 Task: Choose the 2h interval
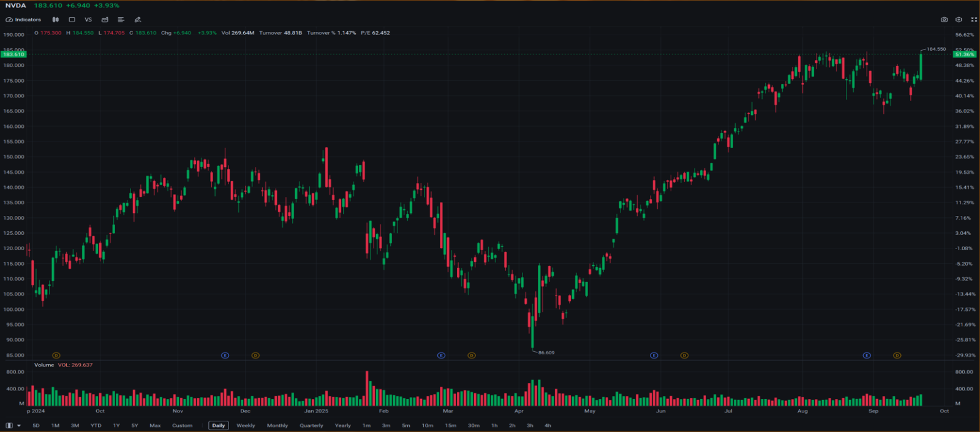512,425
